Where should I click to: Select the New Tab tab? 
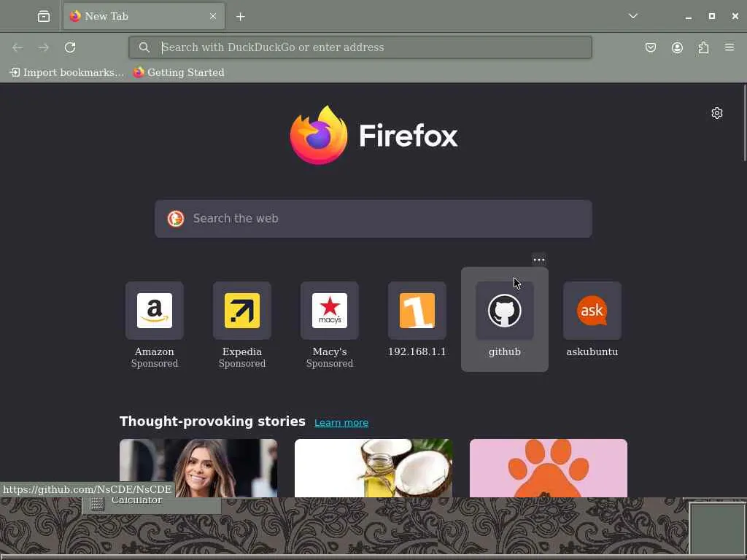(144, 16)
